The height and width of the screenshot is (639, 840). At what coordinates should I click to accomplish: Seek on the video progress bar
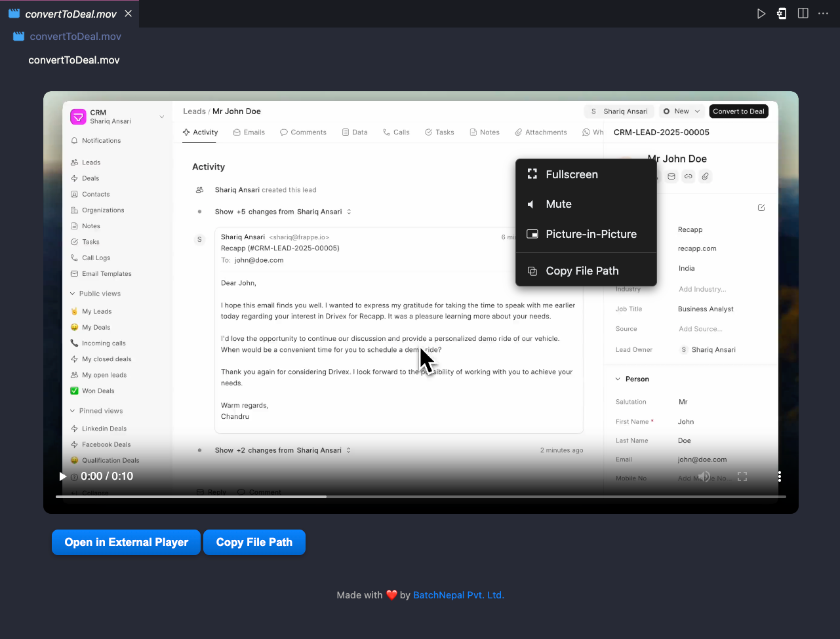click(x=421, y=497)
